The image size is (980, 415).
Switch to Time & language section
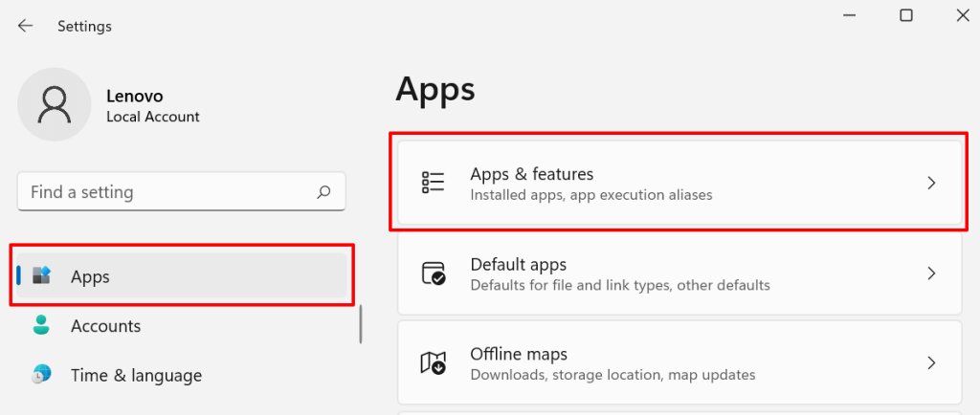tap(136, 375)
